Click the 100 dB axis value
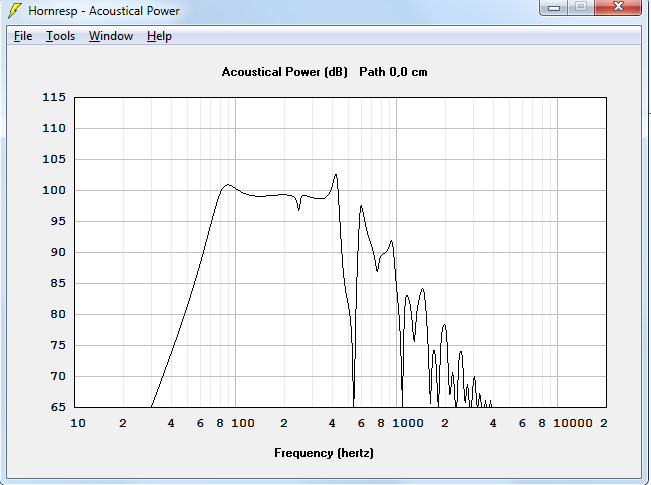This screenshot has width=651, height=485. click(x=54, y=190)
